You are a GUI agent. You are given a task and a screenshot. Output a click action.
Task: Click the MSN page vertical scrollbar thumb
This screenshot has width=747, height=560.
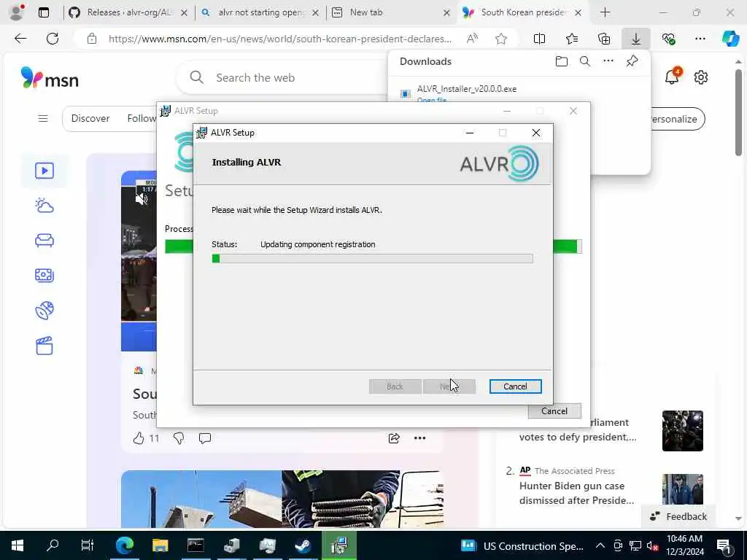click(x=738, y=112)
